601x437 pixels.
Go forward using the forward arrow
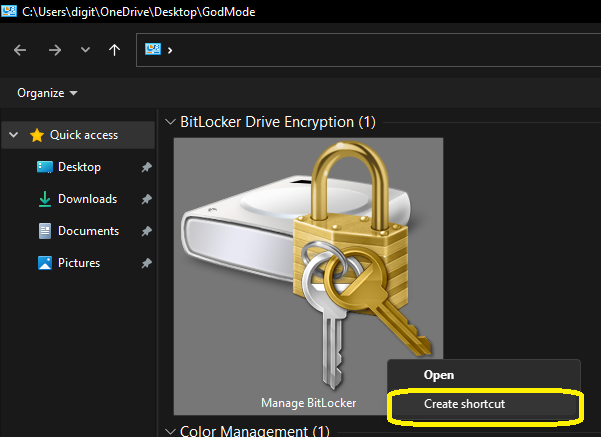55,50
